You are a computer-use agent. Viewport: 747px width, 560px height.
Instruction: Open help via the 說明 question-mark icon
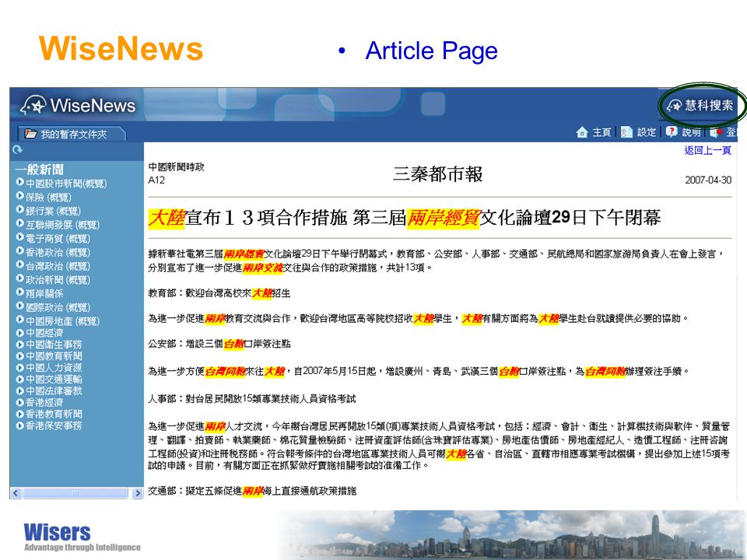[x=672, y=132]
